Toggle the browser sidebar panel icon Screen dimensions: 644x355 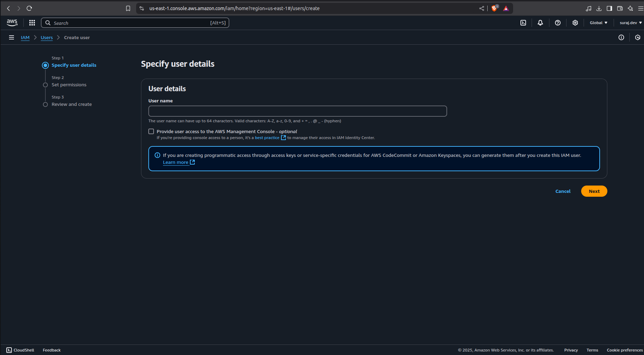(609, 8)
